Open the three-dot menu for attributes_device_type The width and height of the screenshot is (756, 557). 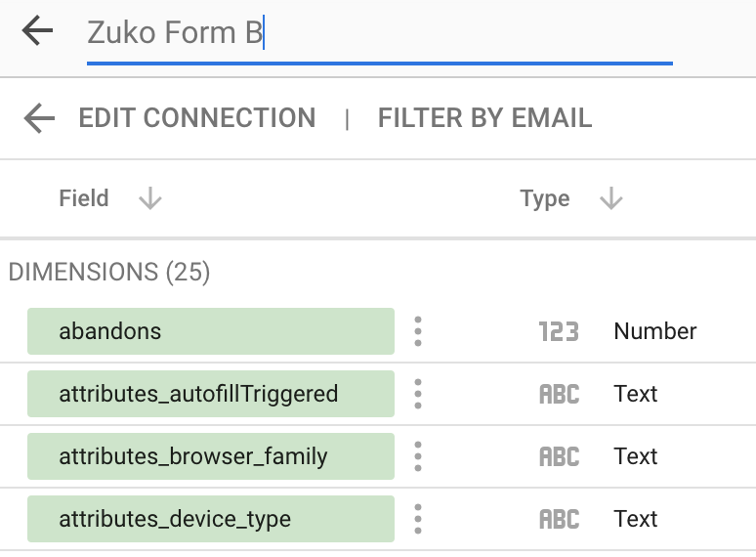pos(418,520)
